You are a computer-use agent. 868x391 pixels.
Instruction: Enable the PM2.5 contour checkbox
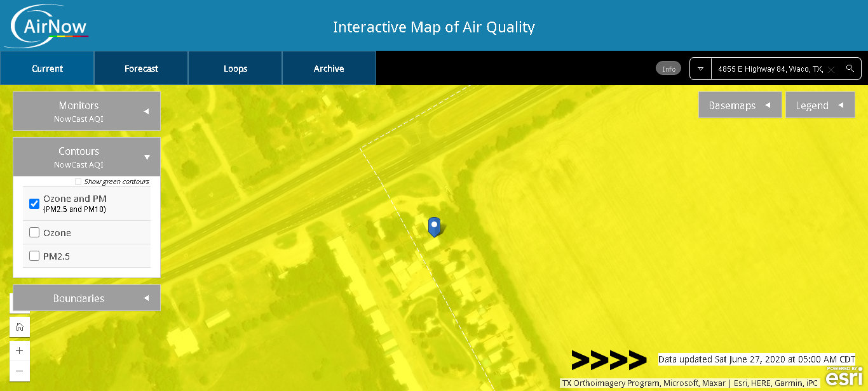tap(34, 256)
